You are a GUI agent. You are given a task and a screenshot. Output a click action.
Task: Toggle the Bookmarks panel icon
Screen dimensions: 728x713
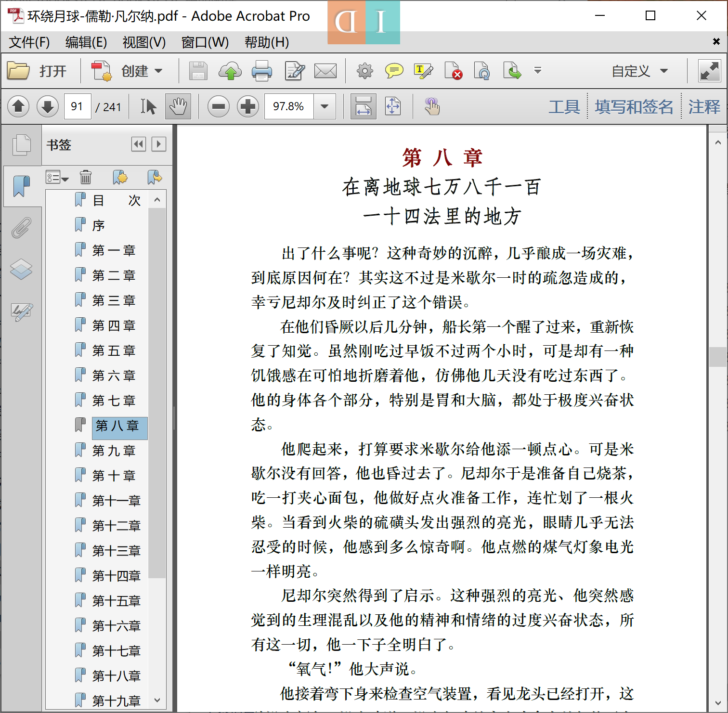(x=22, y=186)
